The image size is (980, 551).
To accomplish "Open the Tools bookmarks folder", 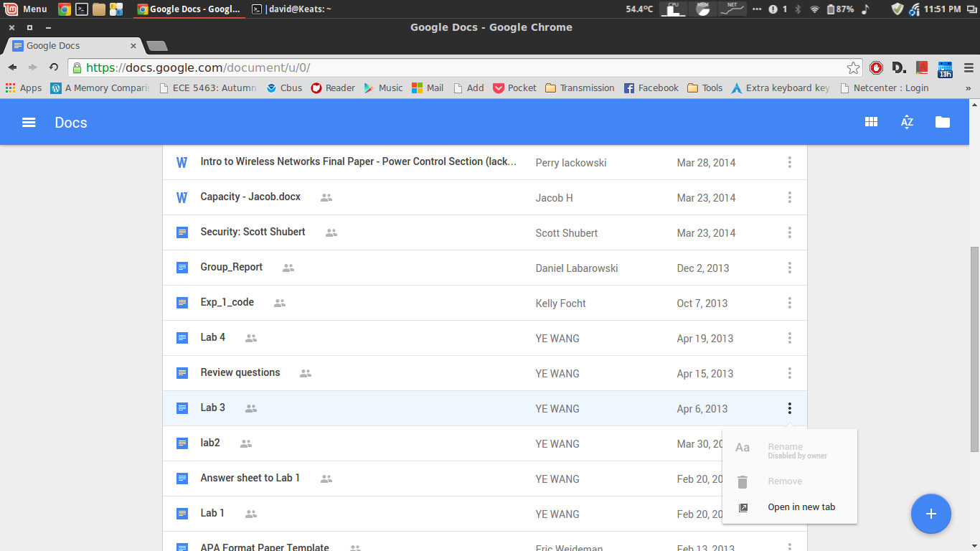I will point(705,88).
